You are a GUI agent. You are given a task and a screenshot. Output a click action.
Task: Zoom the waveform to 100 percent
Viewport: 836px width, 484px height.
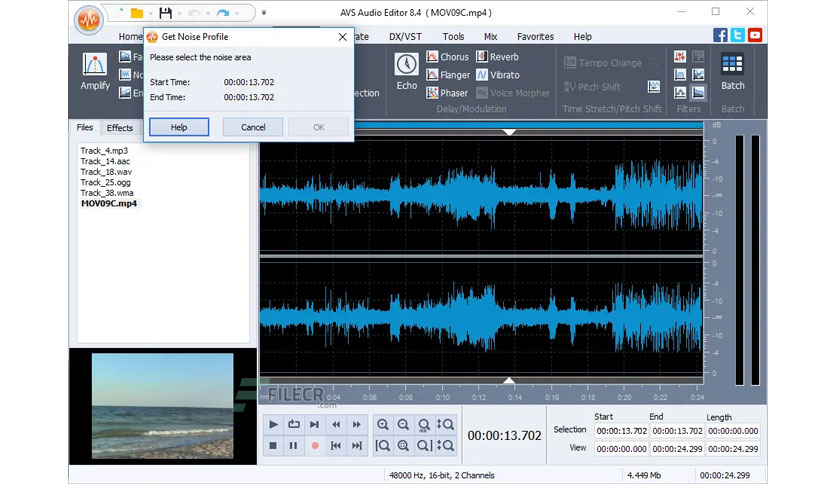click(x=424, y=424)
